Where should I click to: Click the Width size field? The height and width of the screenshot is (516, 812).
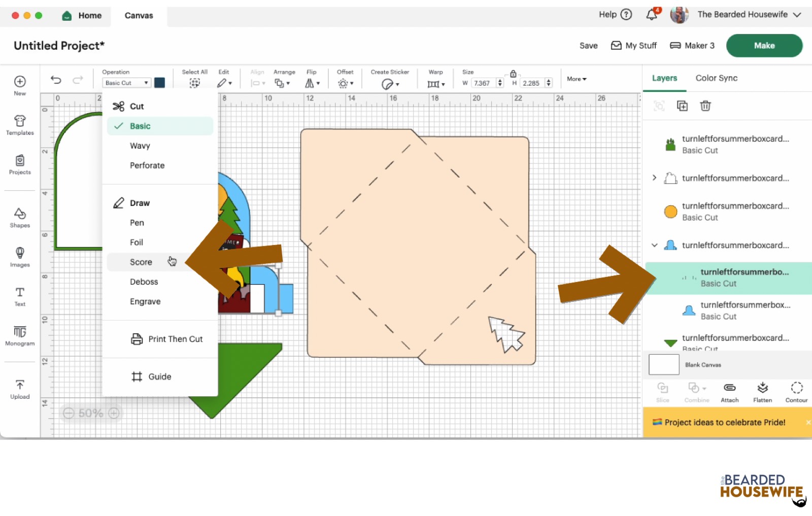pyautogui.click(x=484, y=83)
